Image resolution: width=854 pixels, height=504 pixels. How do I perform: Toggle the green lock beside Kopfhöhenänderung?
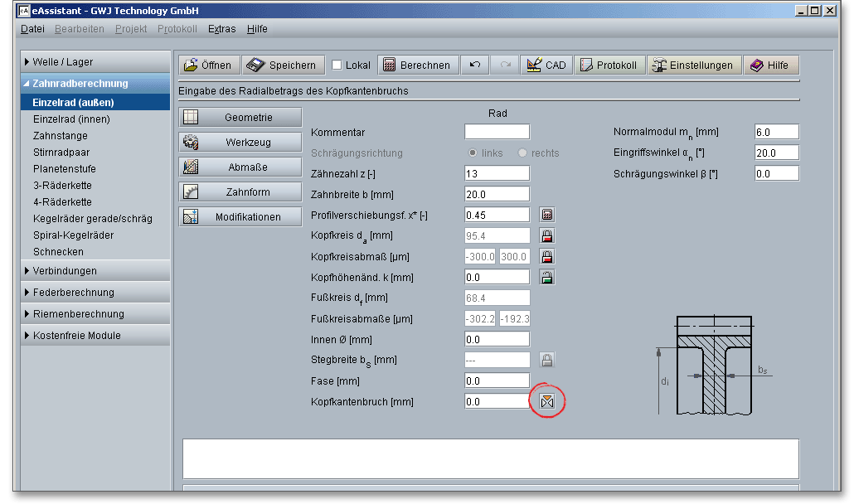tap(547, 277)
